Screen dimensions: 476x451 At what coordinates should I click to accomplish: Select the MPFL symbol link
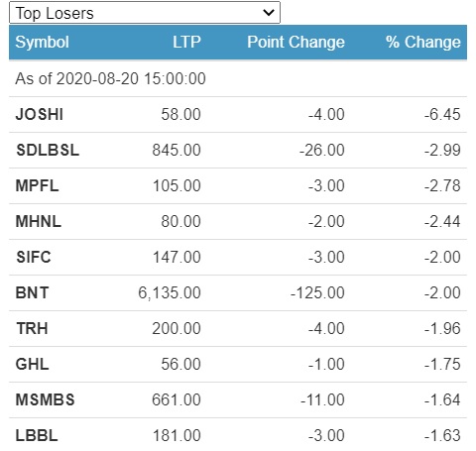pyautogui.click(x=37, y=185)
